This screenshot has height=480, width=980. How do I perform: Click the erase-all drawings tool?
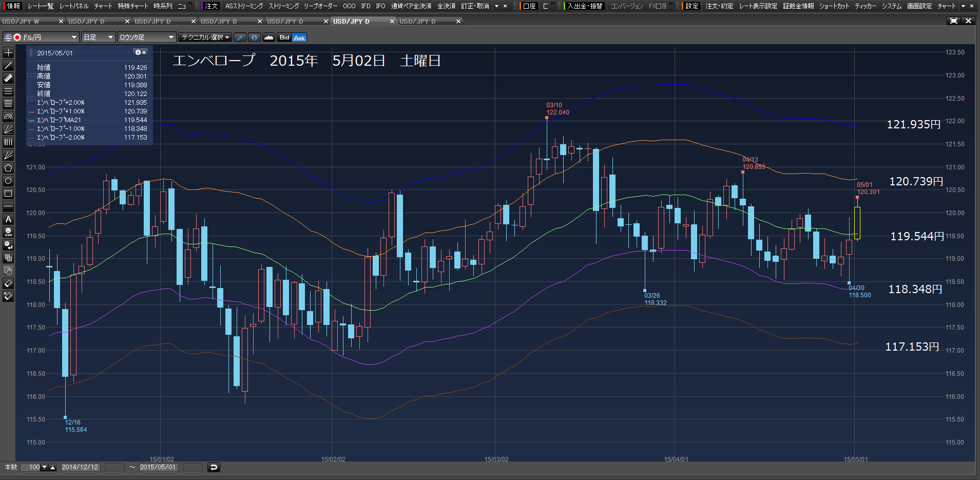(8, 296)
